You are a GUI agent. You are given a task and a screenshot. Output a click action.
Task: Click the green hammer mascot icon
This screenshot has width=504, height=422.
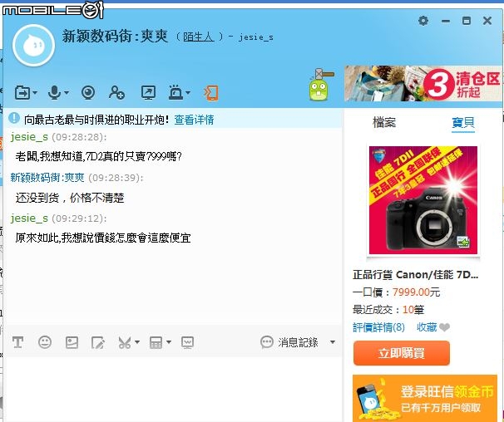[320, 85]
